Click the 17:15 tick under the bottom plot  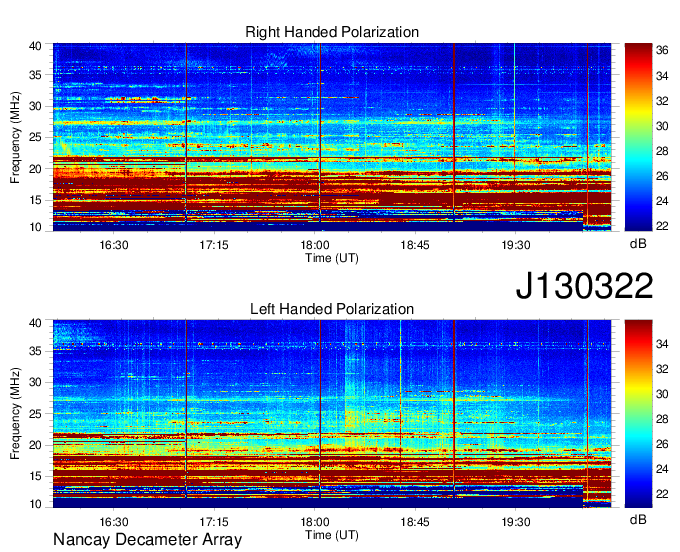pos(214,522)
